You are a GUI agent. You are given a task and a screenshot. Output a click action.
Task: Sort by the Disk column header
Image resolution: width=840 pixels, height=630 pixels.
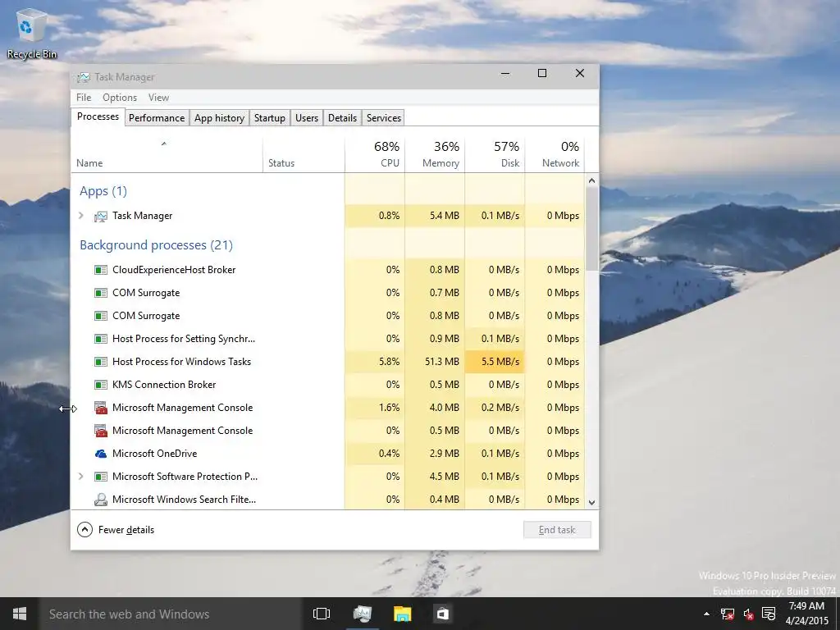coord(495,154)
